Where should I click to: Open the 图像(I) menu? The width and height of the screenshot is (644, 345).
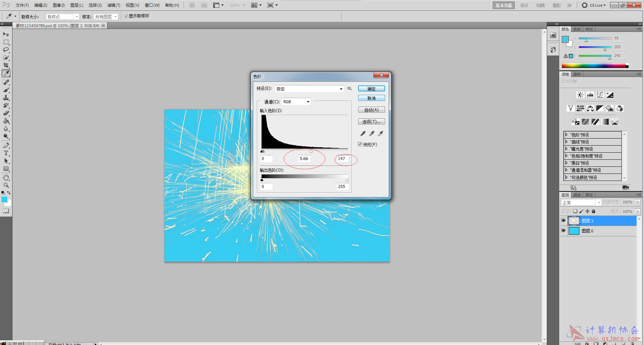59,5
